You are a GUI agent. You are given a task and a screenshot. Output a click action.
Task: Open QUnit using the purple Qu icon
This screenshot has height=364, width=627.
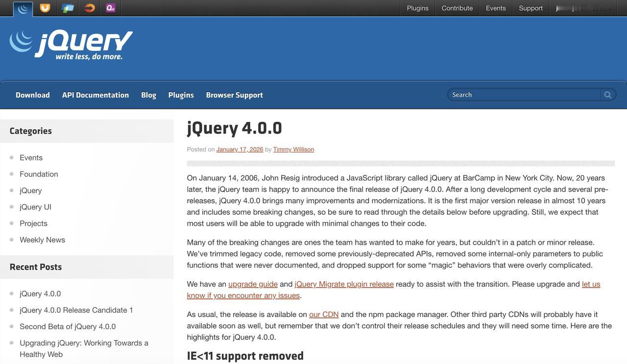[x=110, y=8]
